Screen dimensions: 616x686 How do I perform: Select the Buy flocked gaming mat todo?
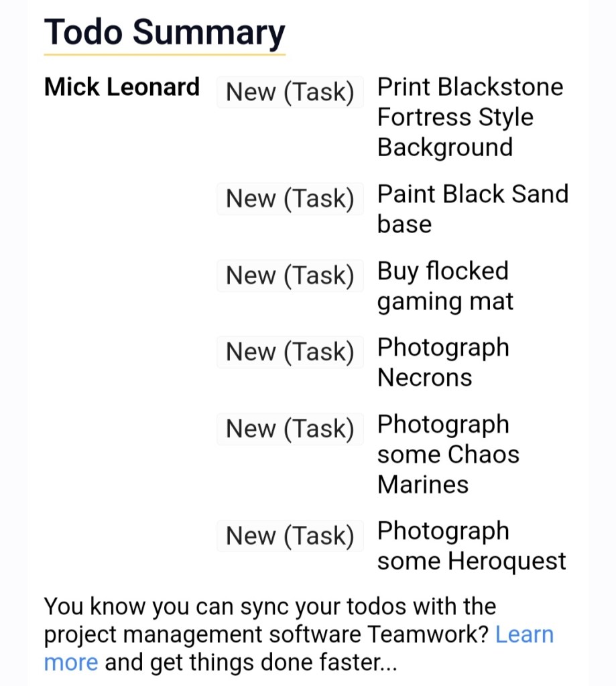(x=444, y=286)
